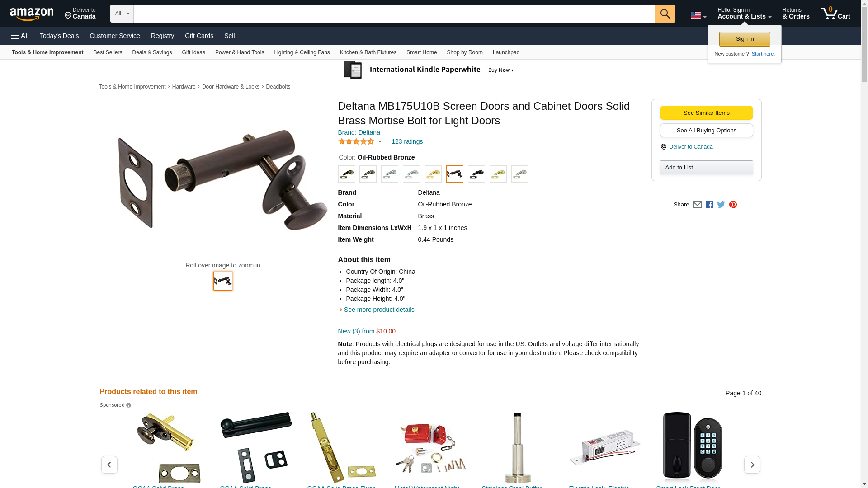Choose the last color variant swatch
This screenshot has width=868, height=488.
(x=519, y=174)
